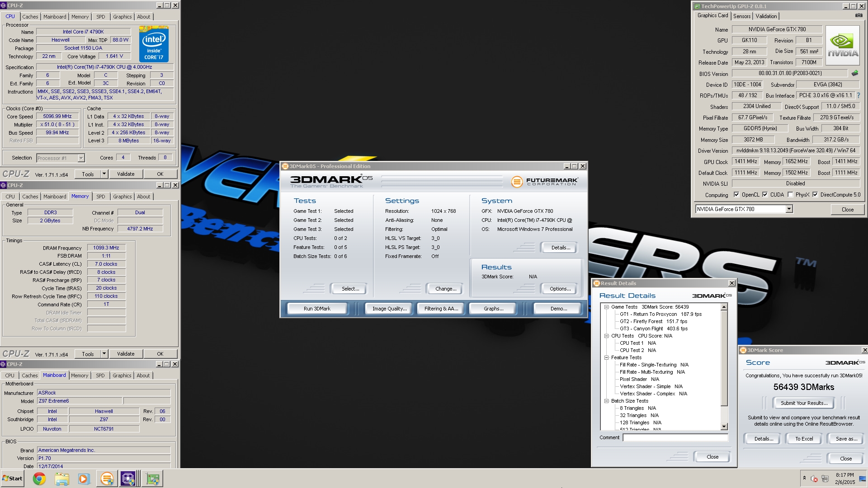
Task: Open Caches tab in the top CPU-Z window
Action: click(30, 17)
